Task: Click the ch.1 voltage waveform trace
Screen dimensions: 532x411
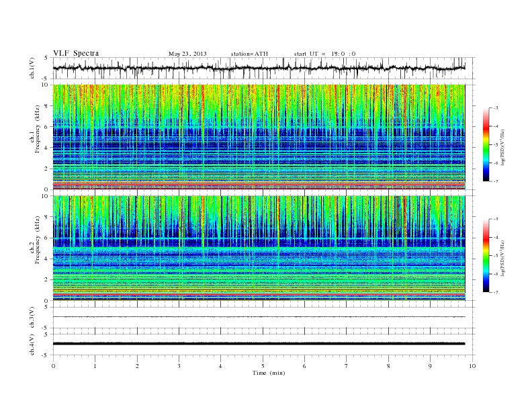Action: coord(259,68)
